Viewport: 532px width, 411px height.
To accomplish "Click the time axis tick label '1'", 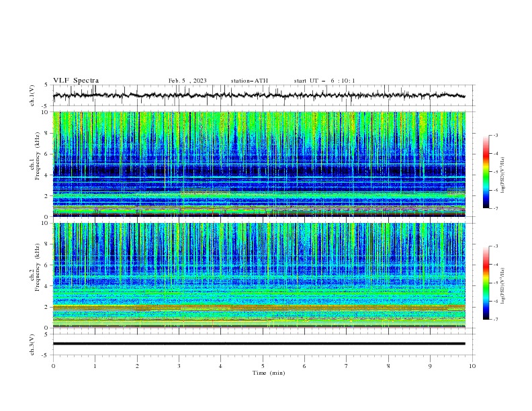I will pyautogui.click(x=95, y=366).
